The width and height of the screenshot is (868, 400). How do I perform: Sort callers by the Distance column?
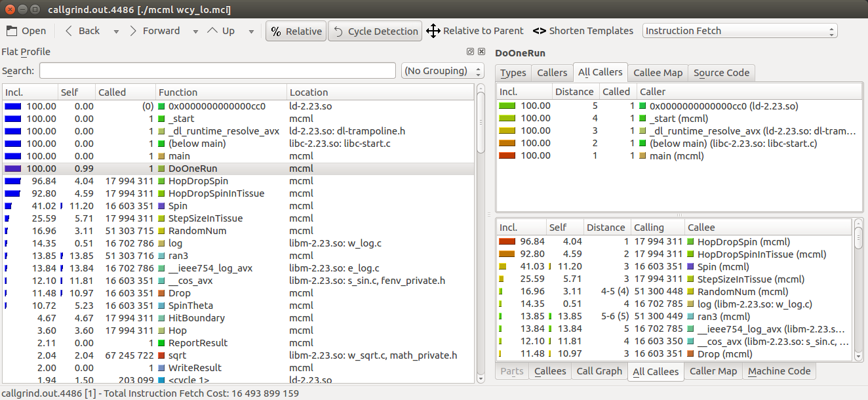pyautogui.click(x=575, y=91)
